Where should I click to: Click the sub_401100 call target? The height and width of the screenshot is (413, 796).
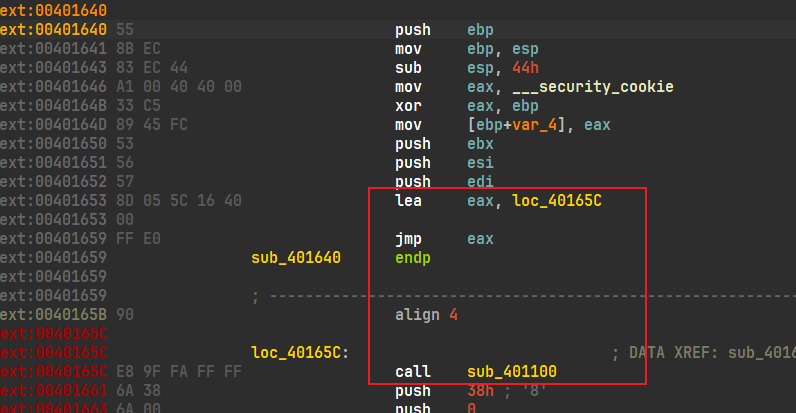[x=512, y=372]
